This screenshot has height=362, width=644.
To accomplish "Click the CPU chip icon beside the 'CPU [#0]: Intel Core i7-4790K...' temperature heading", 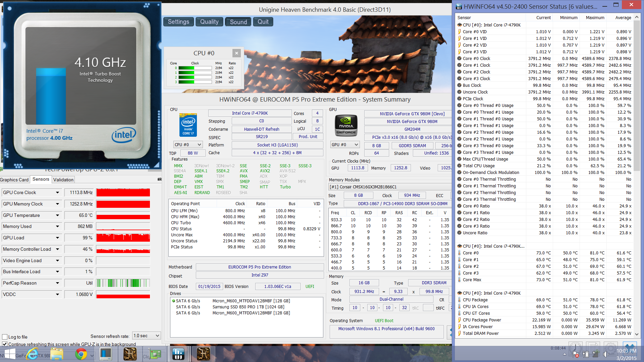I will (x=460, y=246).
